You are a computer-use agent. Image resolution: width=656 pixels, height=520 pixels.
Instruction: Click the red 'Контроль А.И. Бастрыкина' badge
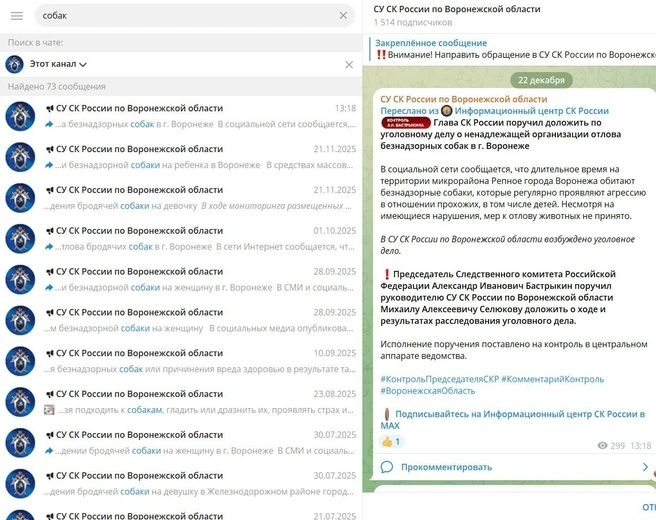[x=405, y=123]
